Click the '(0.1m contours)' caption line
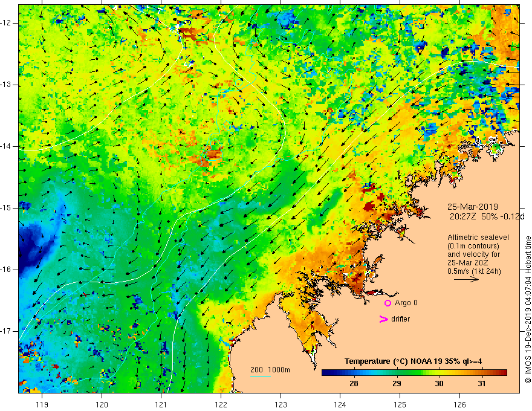 [473, 246]
